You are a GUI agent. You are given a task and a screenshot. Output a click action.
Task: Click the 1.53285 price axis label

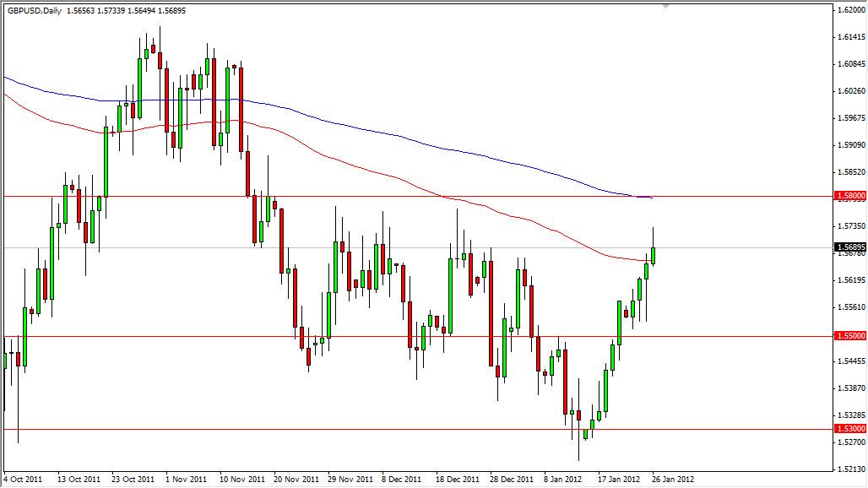click(851, 415)
